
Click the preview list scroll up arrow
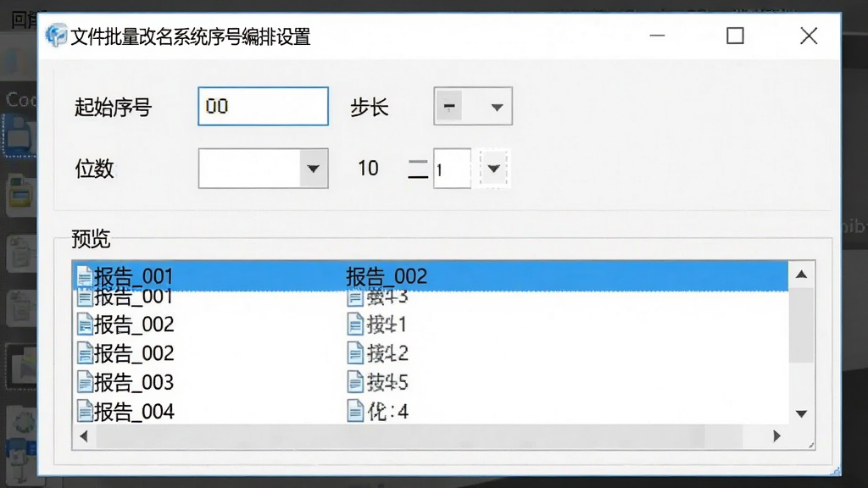pos(801,274)
